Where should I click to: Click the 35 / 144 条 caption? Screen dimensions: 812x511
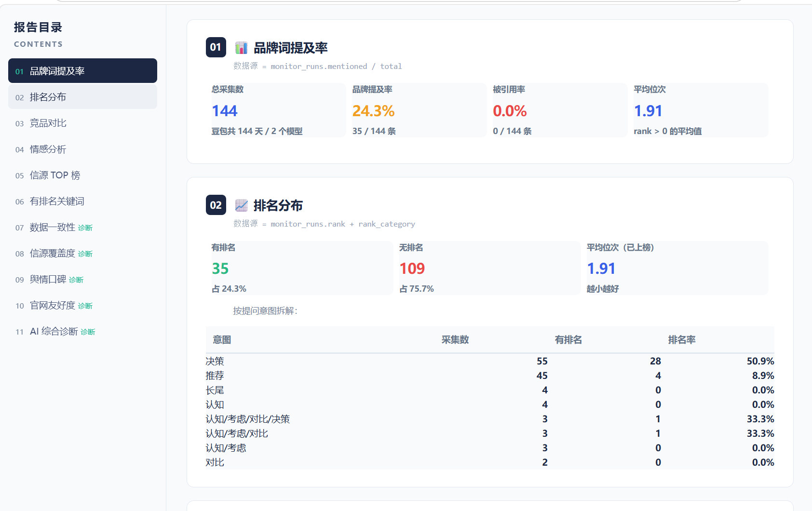(x=374, y=131)
